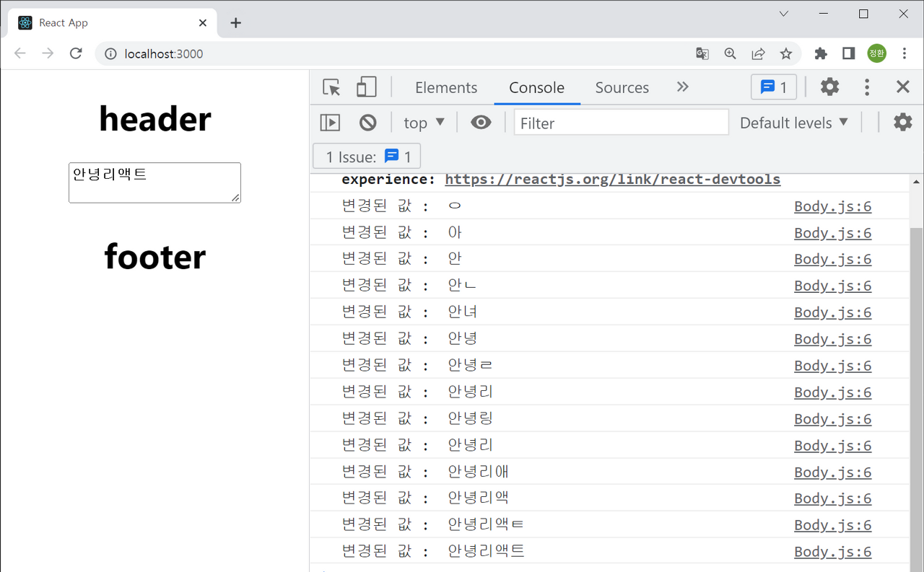
Task: Open the Google Translate page icon
Action: coord(702,53)
